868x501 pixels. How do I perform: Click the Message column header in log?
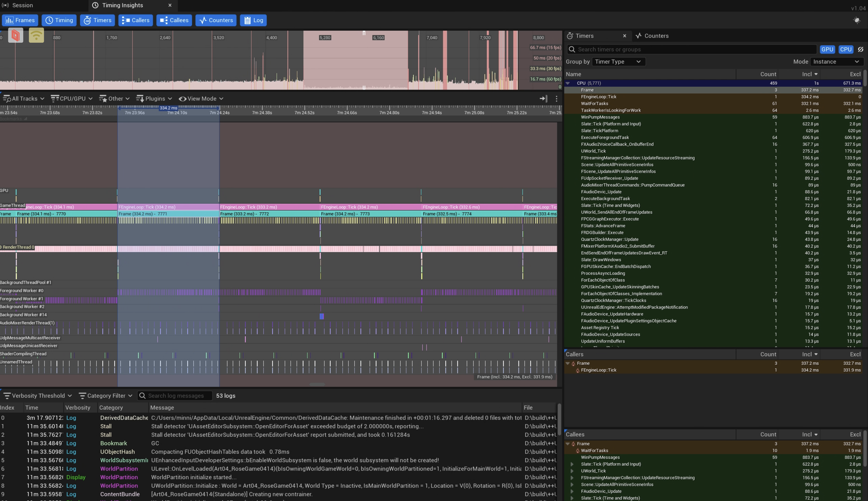click(x=335, y=408)
